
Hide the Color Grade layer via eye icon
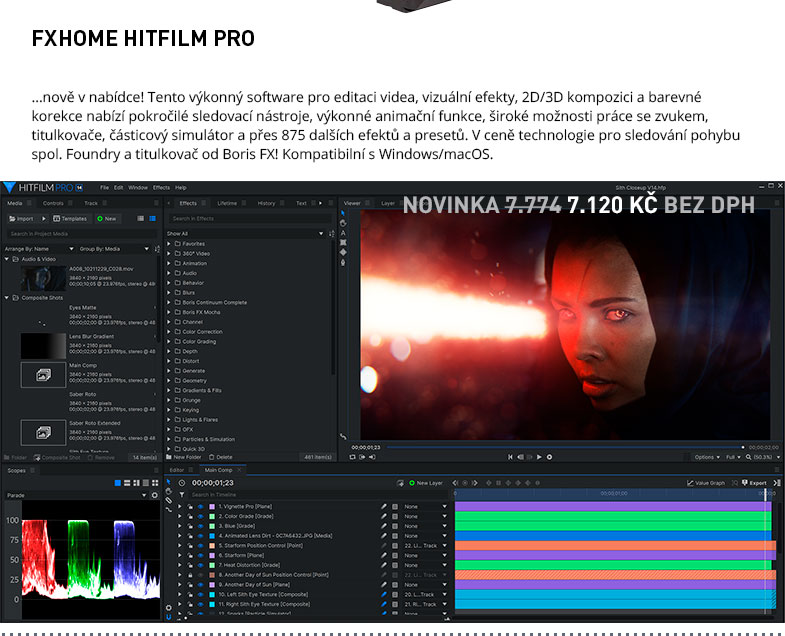coord(200,516)
